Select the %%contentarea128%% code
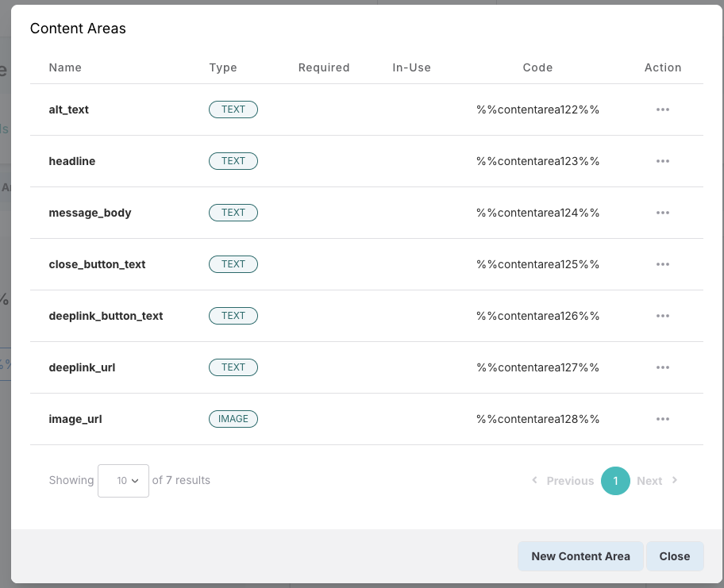Image resolution: width=724 pixels, height=588 pixels. (x=537, y=419)
